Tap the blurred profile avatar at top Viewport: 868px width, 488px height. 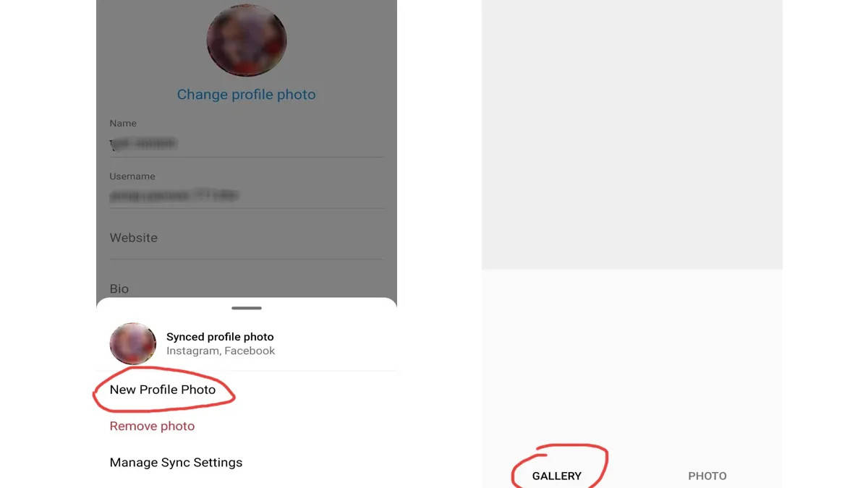[247, 40]
